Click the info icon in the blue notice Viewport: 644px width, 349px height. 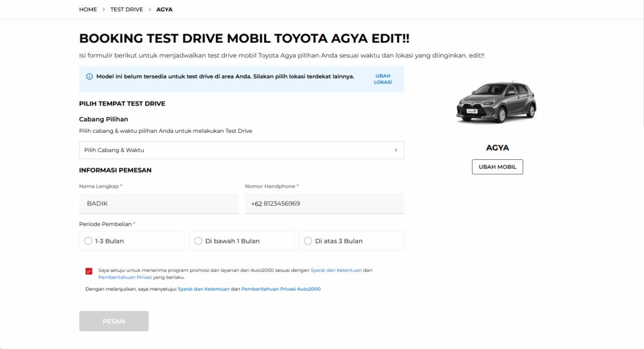click(90, 77)
